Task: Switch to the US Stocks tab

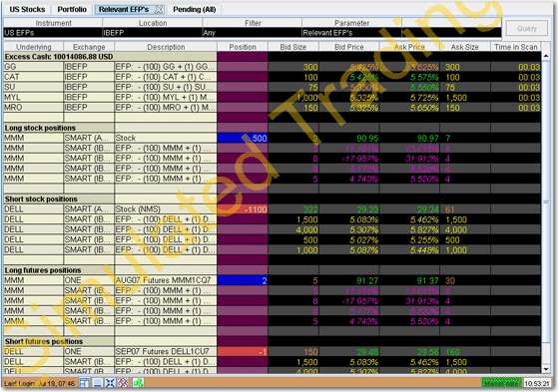Action: pos(27,9)
